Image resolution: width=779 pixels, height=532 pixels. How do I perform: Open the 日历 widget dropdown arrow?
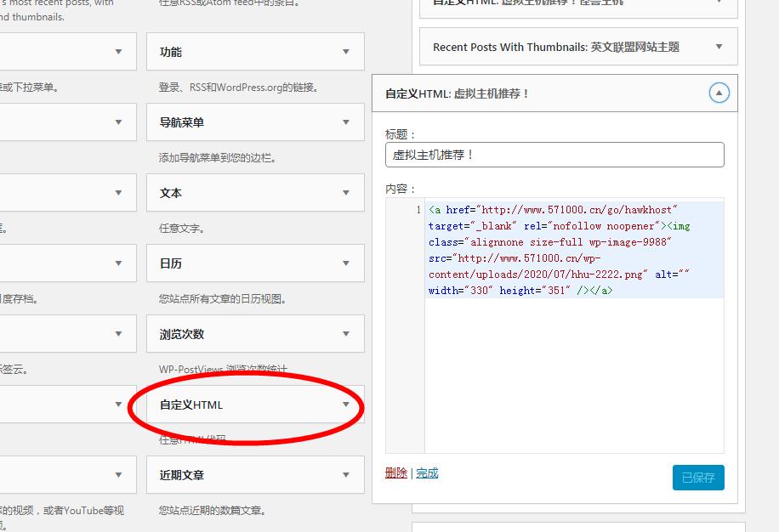tap(345, 263)
